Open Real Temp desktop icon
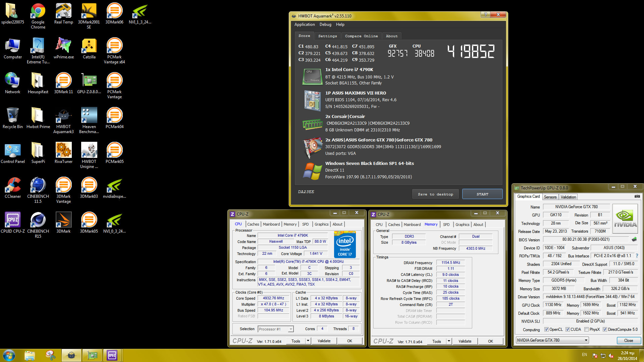The height and width of the screenshot is (362, 644). pos(63,13)
